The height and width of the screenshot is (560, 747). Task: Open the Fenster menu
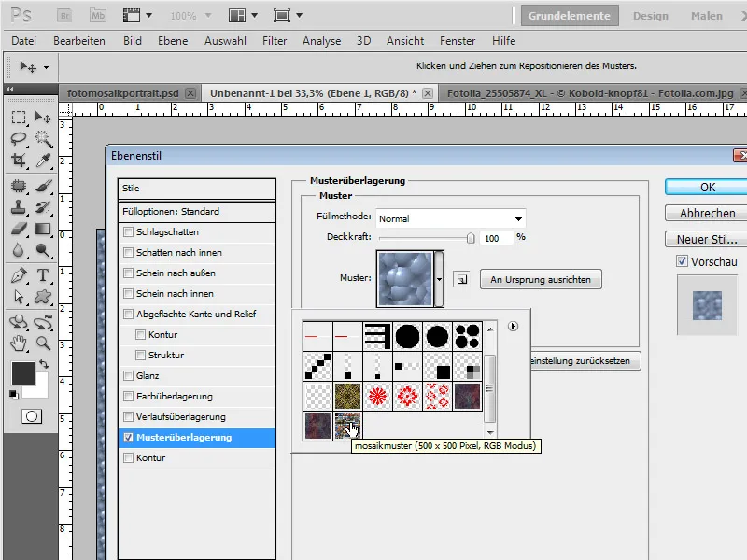(x=458, y=41)
